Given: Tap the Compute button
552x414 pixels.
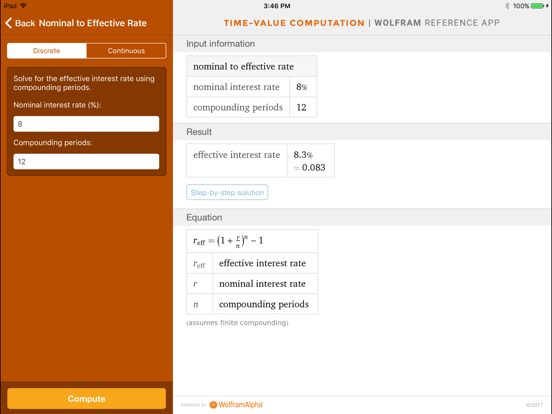Looking at the screenshot, I should (x=86, y=399).
